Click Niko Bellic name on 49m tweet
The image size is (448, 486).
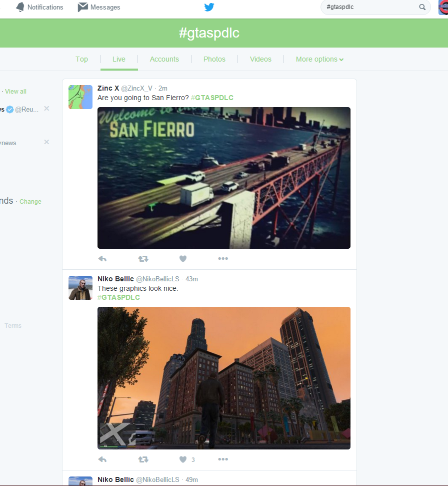(115, 479)
